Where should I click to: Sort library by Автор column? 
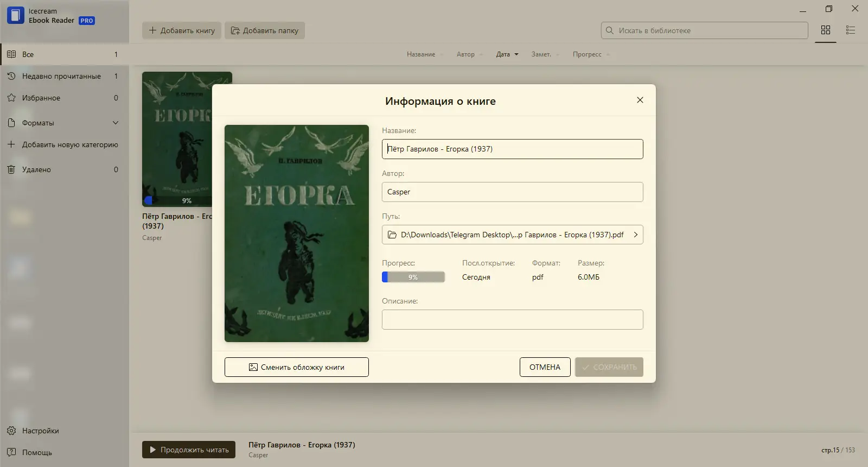tap(469, 54)
